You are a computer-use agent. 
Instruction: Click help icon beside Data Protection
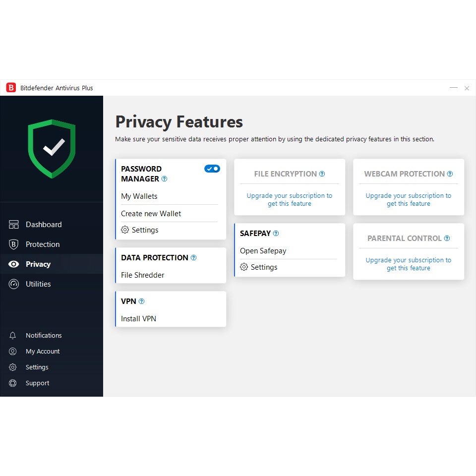click(x=193, y=258)
